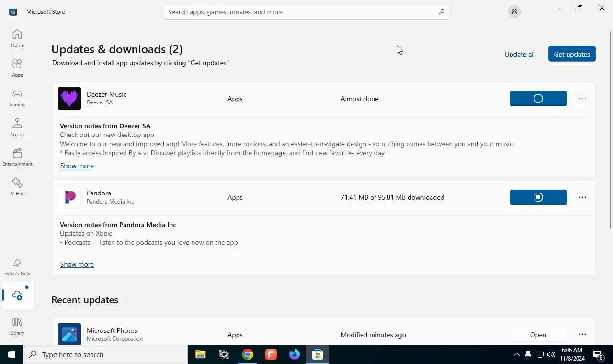Open the AI Hub section

pyautogui.click(x=17, y=187)
